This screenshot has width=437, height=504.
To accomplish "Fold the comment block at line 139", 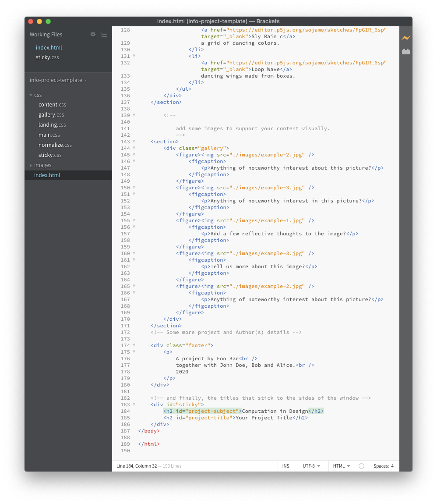I will pyautogui.click(x=134, y=115).
